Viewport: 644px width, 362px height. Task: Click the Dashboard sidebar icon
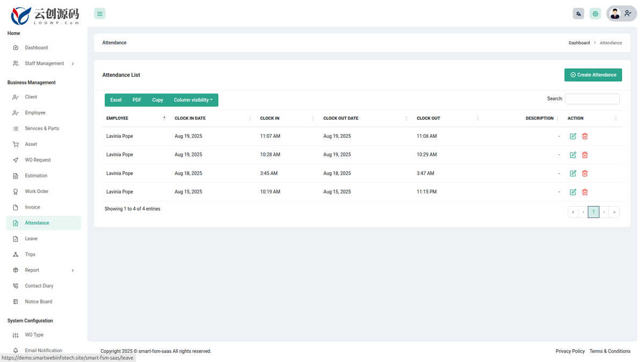(16, 48)
